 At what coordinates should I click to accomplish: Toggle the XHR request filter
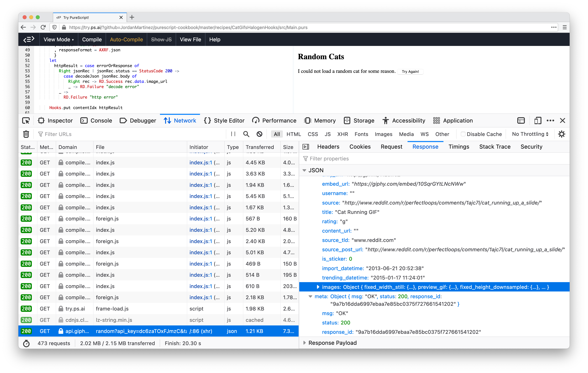point(343,134)
